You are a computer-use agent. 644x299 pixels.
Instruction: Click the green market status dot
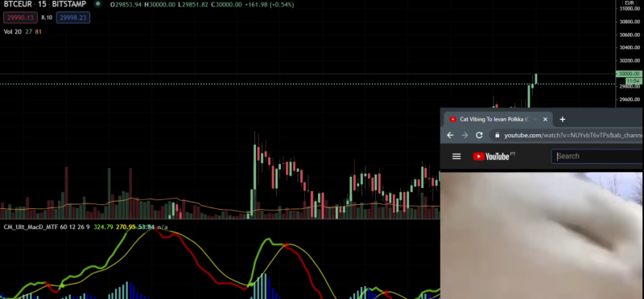pyautogui.click(x=97, y=4)
